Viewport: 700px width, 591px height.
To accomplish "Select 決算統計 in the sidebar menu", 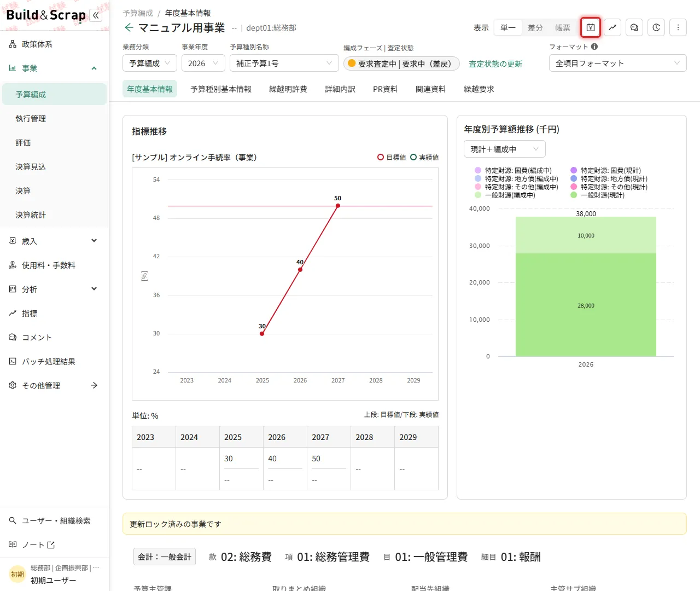I will pos(54,215).
